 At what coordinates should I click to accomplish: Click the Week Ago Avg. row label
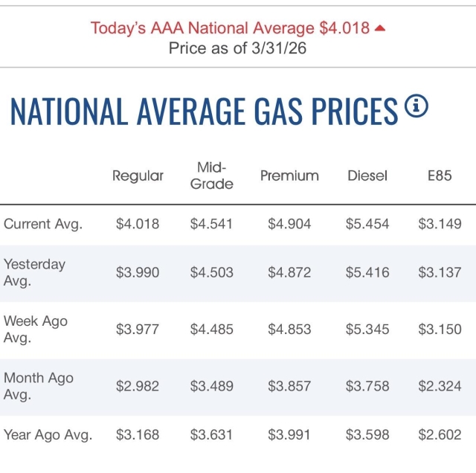(x=36, y=329)
